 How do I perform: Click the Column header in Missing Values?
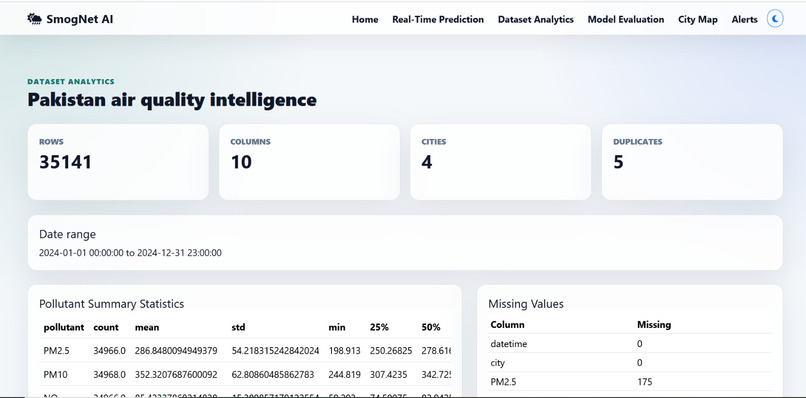click(x=507, y=325)
